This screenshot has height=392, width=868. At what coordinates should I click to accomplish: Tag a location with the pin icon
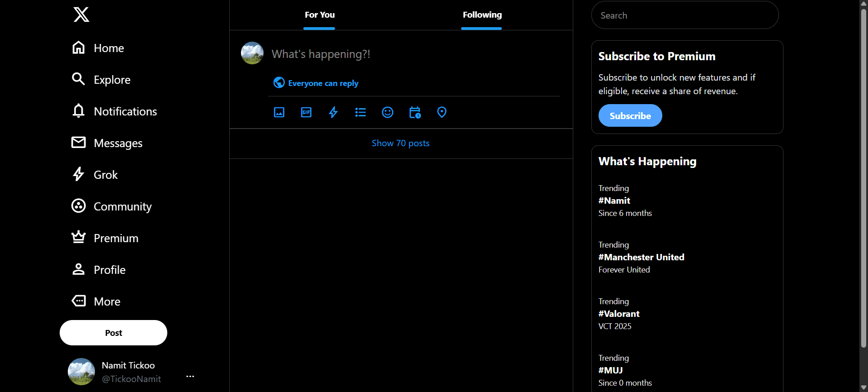(x=442, y=112)
